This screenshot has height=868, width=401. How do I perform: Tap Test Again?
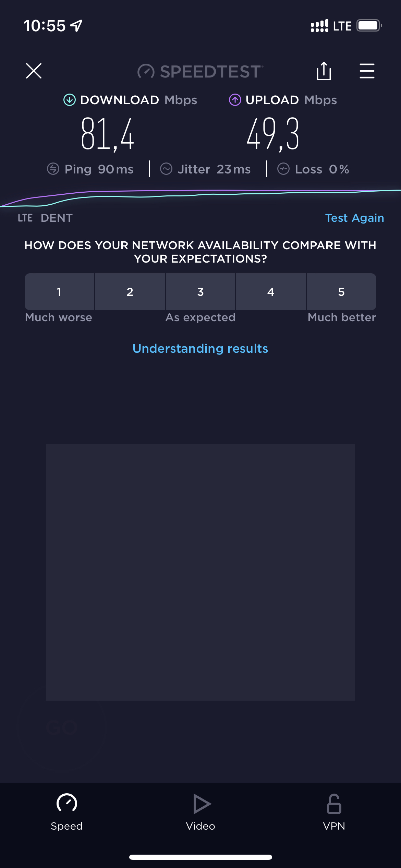point(354,218)
